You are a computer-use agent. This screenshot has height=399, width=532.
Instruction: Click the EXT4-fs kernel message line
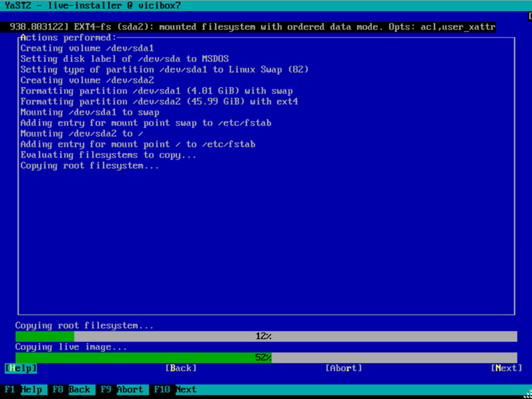(x=250, y=27)
